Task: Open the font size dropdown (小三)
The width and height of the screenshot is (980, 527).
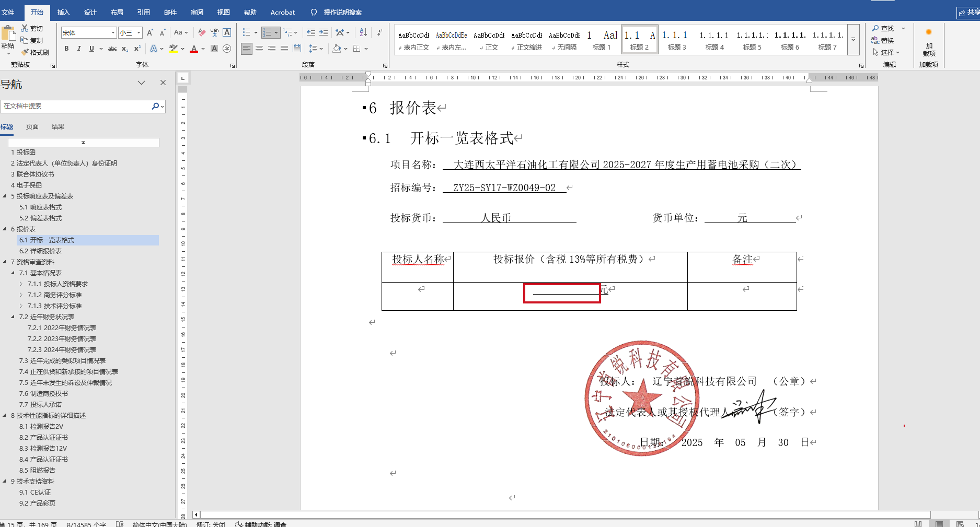Action: pyautogui.click(x=139, y=33)
